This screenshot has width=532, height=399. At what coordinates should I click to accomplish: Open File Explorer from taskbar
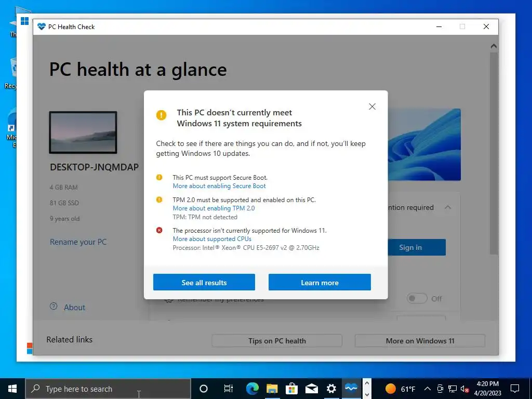pyautogui.click(x=272, y=389)
